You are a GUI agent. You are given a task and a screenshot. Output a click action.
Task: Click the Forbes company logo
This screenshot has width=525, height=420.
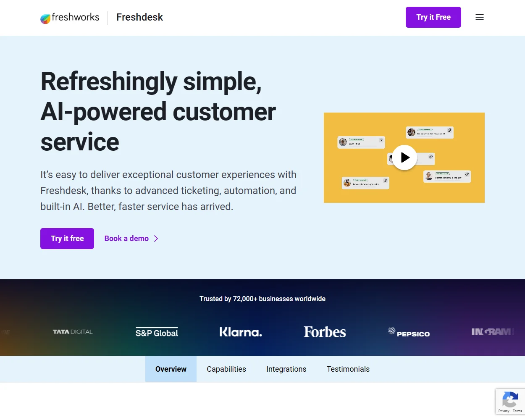pyautogui.click(x=325, y=332)
